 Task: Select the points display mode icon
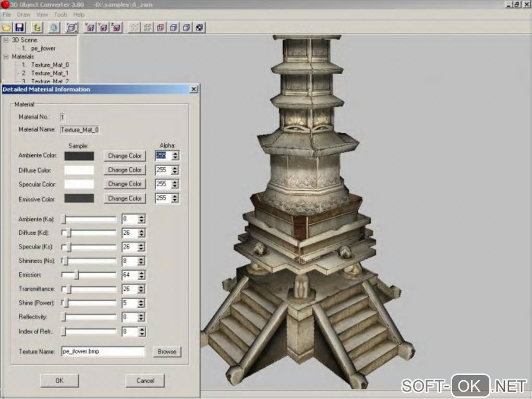tap(135, 27)
